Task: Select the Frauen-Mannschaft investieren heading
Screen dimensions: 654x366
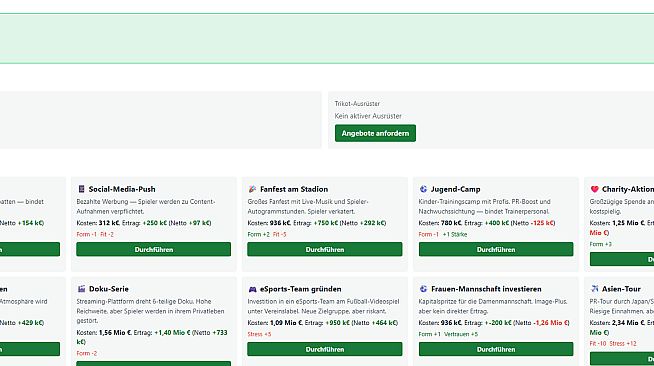Action: (x=486, y=289)
